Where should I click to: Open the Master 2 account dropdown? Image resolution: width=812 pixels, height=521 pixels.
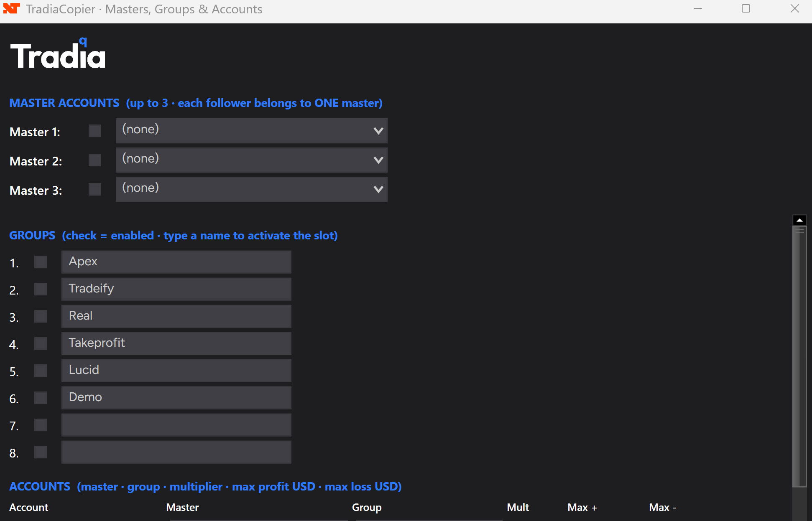point(252,160)
